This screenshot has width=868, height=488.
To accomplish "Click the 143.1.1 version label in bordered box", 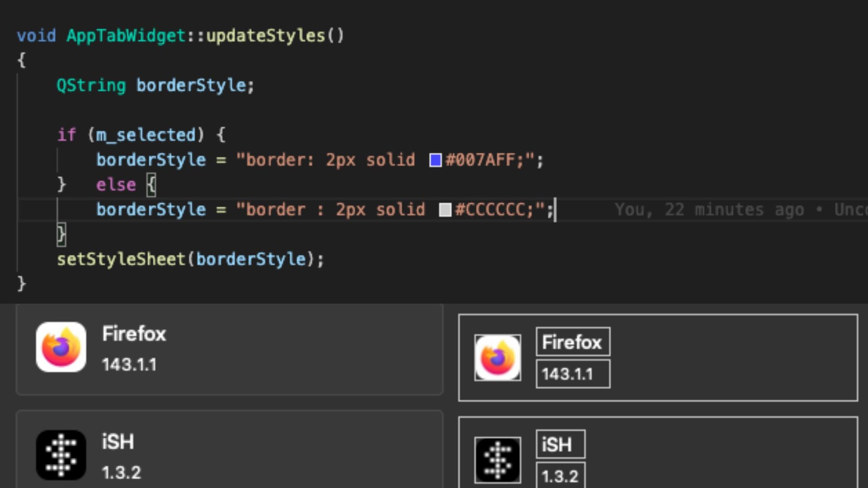I will pyautogui.click(x=572, y=374).
